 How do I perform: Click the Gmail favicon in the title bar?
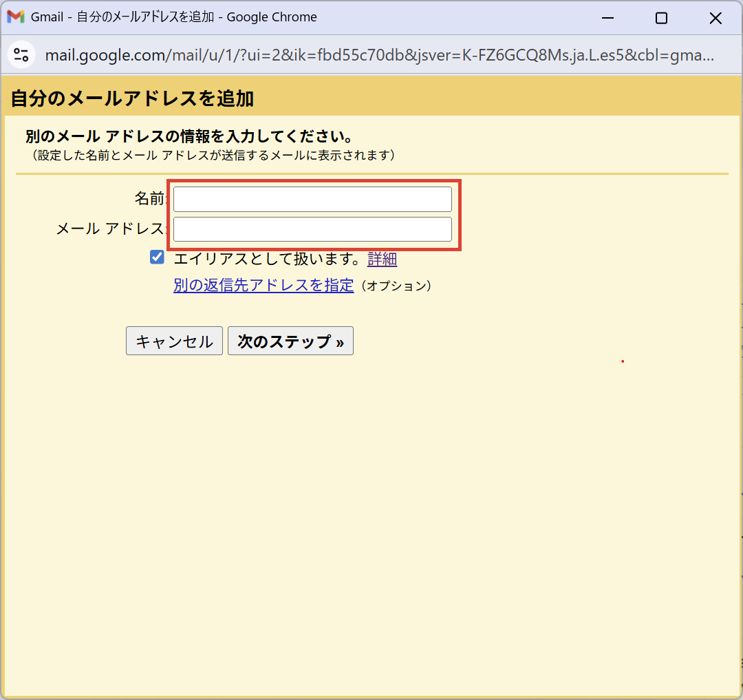[x=16, y=17]
